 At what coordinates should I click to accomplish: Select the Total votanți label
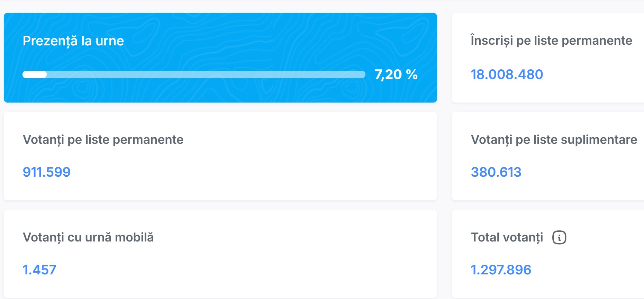coord(507,237)
